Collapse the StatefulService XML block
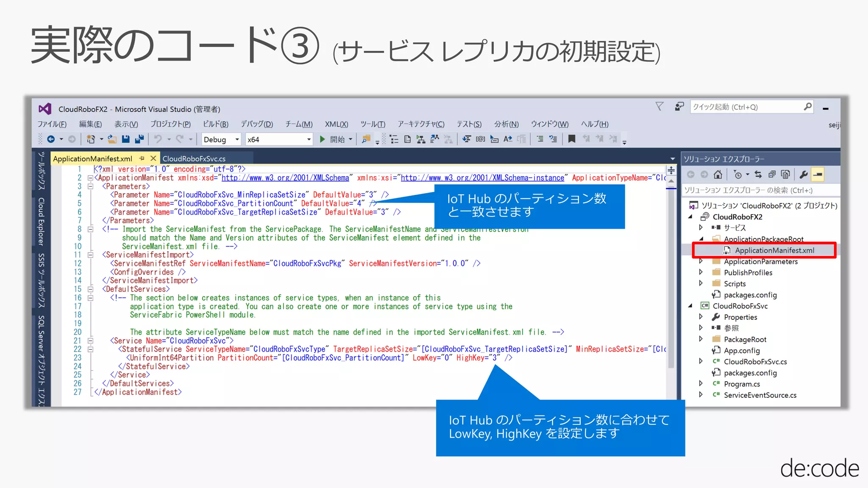This screenshot has width=868, height=488. click(x=90, y=349)
